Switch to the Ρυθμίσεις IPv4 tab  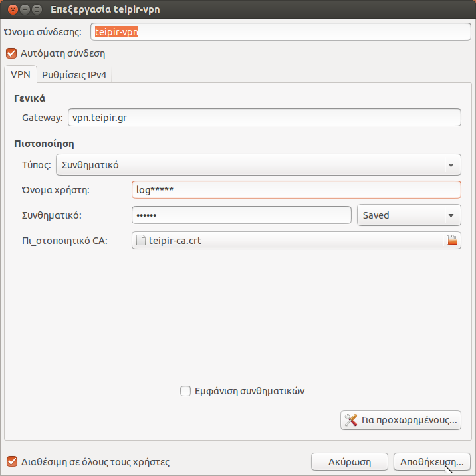pyautogui.click(x=74, y=75)
